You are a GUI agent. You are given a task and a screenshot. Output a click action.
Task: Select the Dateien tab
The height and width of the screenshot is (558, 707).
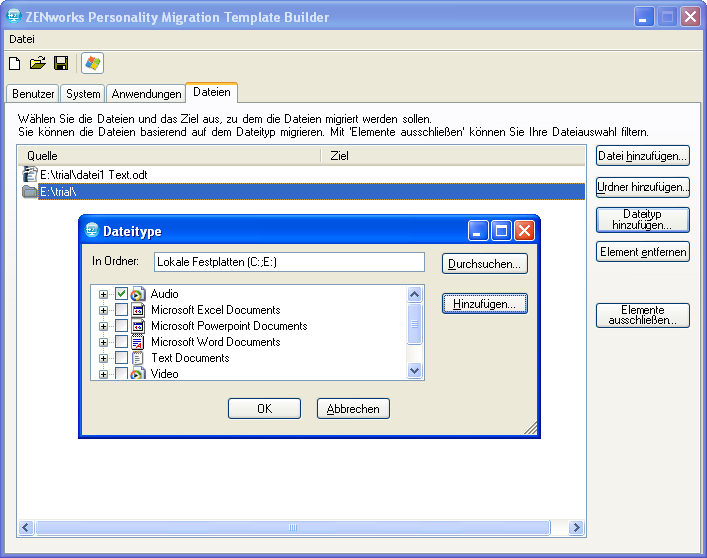pyautogui.click(x=211, y=92)
